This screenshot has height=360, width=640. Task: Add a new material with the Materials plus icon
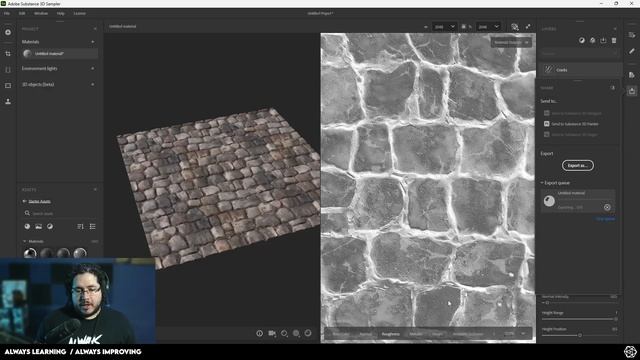click(93, 42)
